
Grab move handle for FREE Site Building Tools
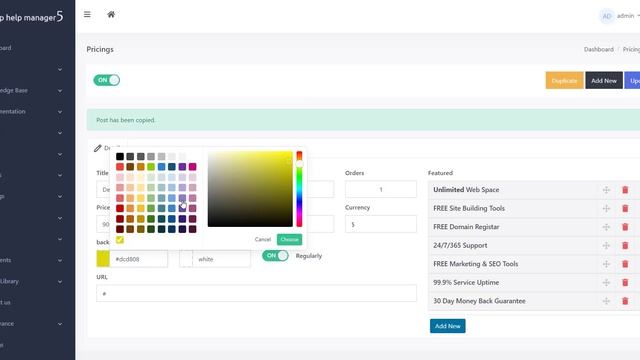pos(606,209)
